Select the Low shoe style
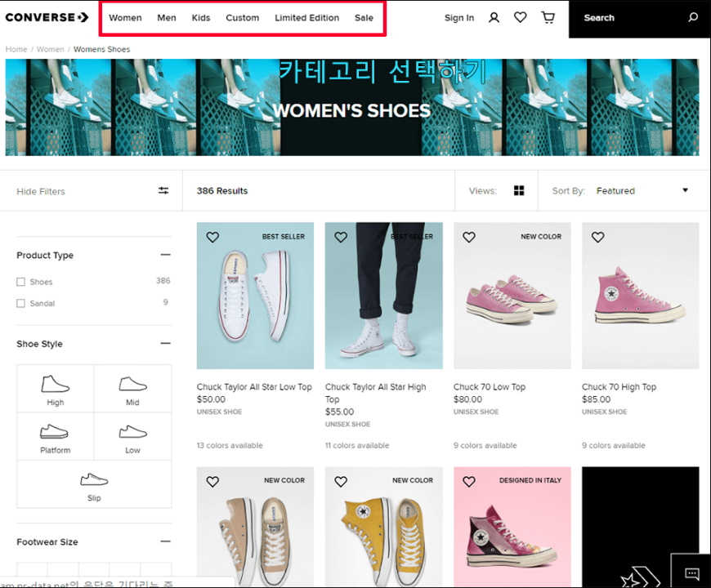711x588 pixels. 133,437
